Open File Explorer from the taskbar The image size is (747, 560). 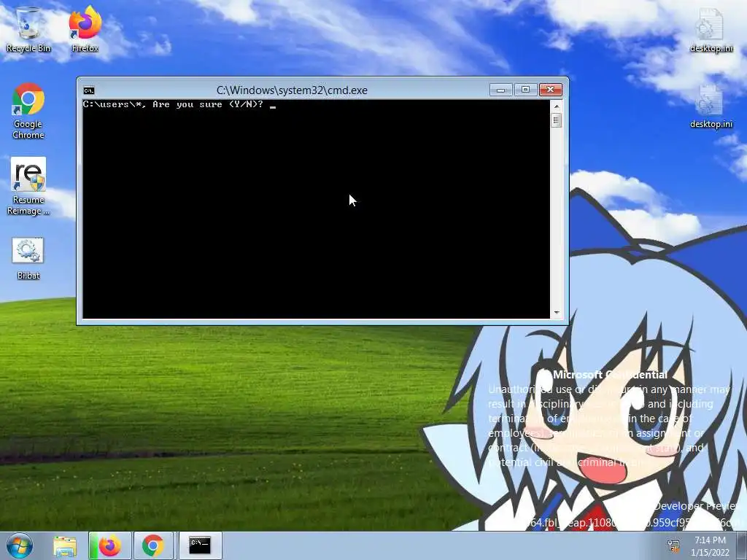tap(65, 545)
